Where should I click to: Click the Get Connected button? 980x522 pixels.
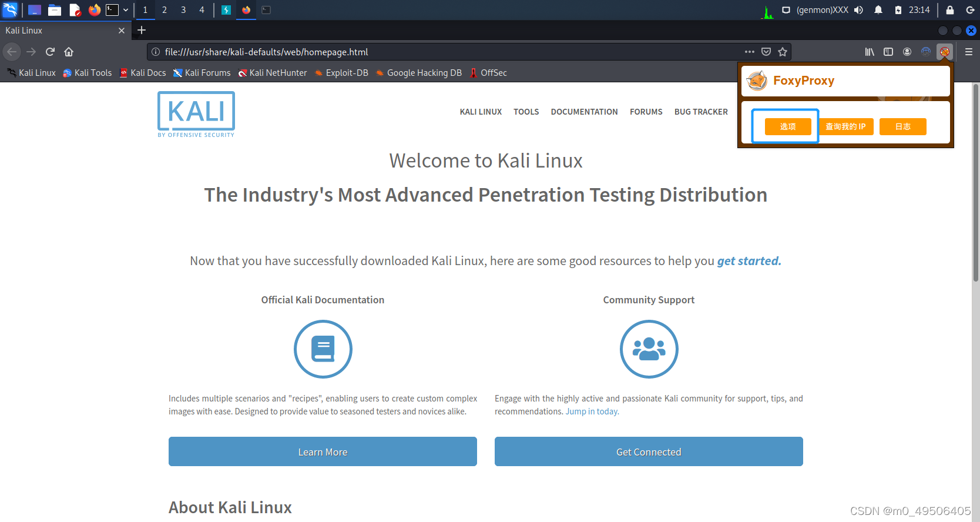point(649,451)
